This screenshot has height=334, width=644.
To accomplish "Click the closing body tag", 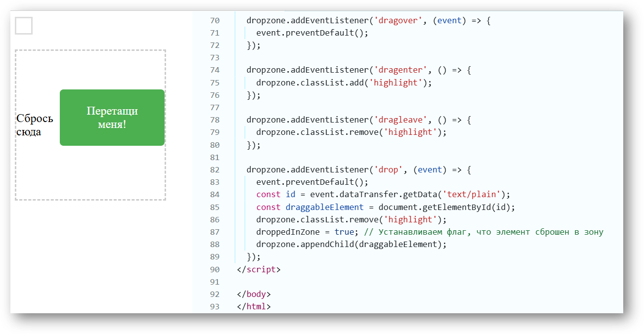I will [x=254, y=294].
